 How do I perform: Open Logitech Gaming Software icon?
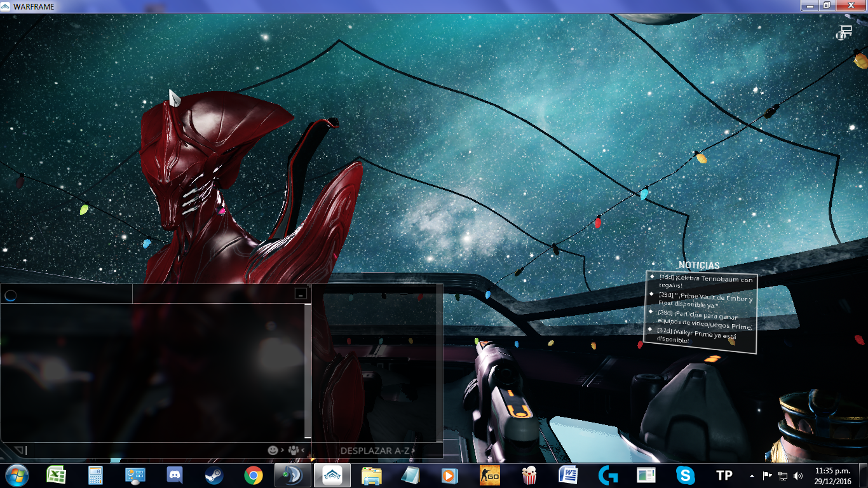tap(607, 475)
